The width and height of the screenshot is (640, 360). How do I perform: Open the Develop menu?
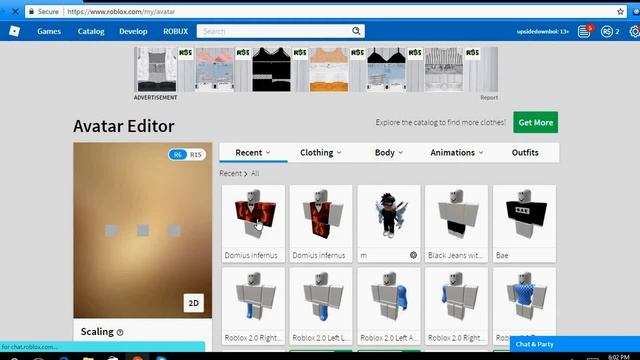(x=133, y=31)
